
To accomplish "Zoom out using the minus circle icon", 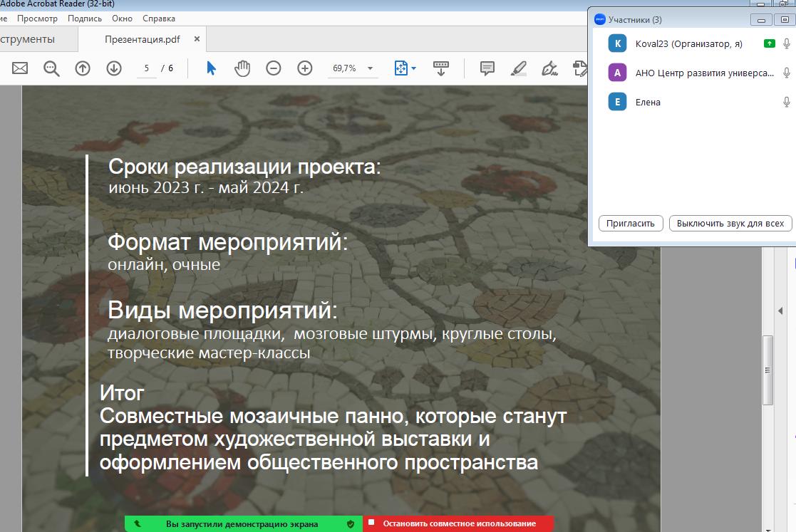I will click(273, 68).
